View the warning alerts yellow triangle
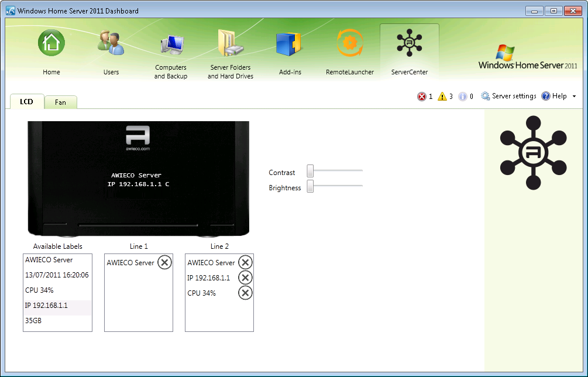The height and width of the screenshot is (377, 588). pos(442,97)
